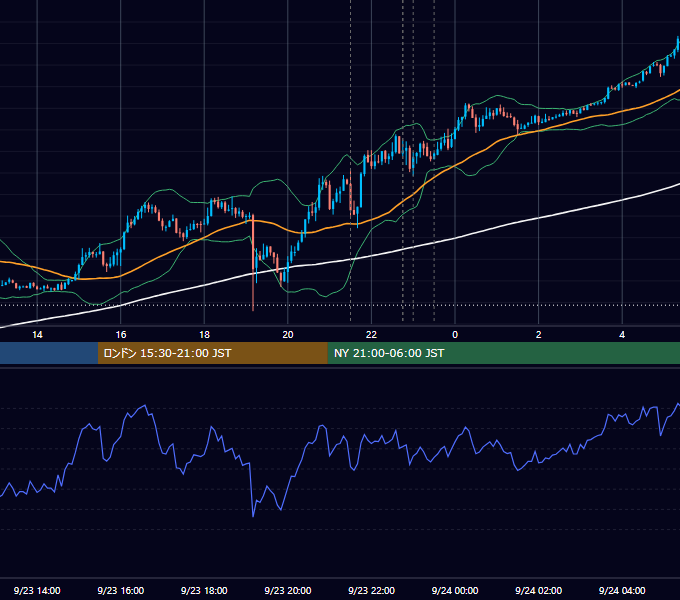Click hour label 2 on price chart axis
Screen dimensions: 680x600
[x=539, y=335]
